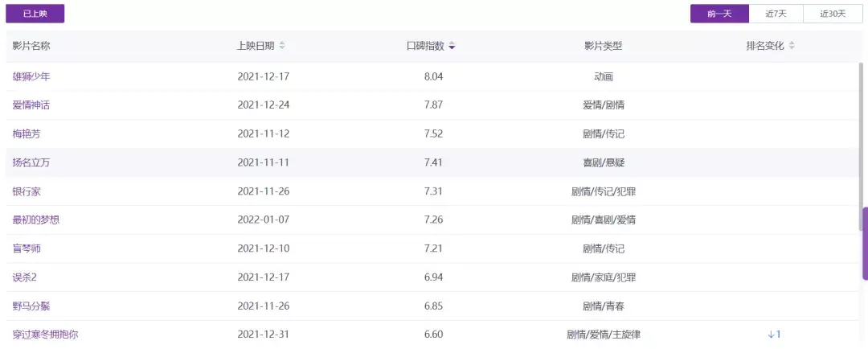Viewport: 868px width, 349px height.
Task: Click the purple vertical scrollbar thumb
Action: tap(865, 244)
